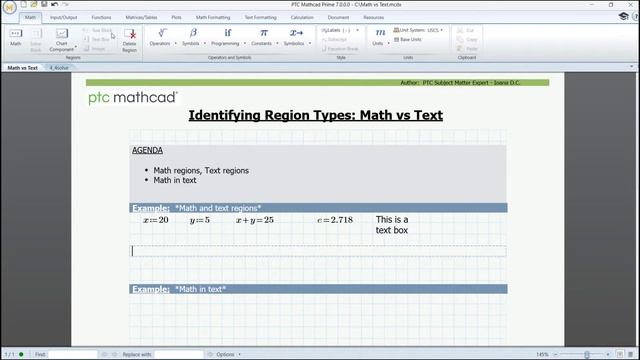The image size is (640, 360).
Task: Click the Image command in Regions
Action: [95, 49]
